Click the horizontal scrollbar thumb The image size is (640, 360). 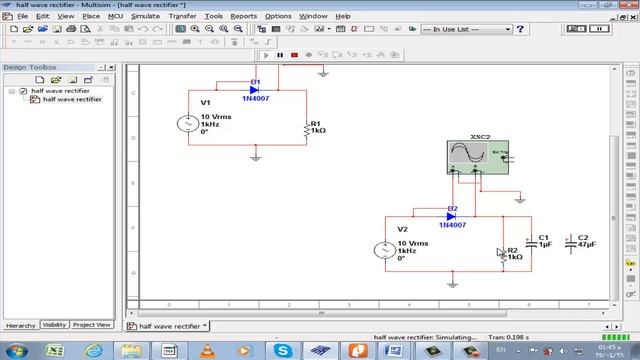[x=322, y=313]
